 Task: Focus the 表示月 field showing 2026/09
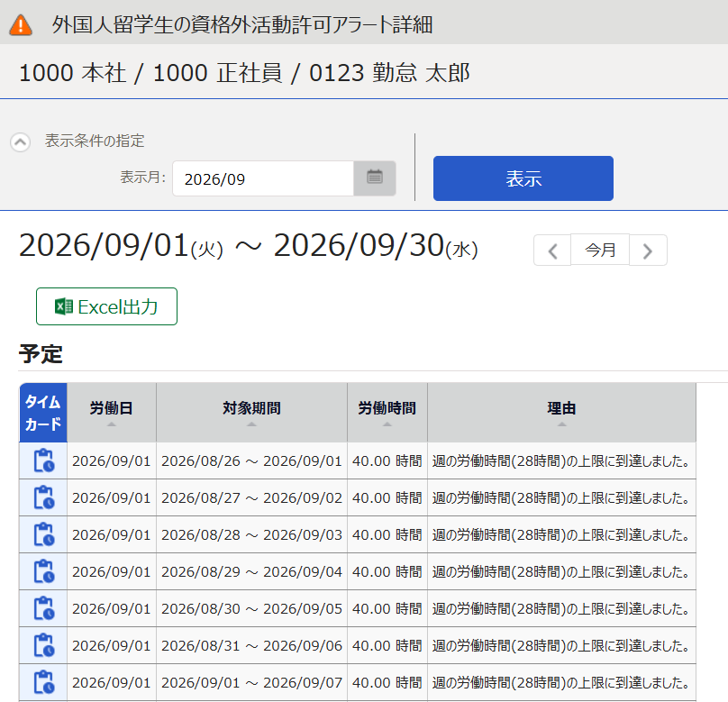[263, 178]
